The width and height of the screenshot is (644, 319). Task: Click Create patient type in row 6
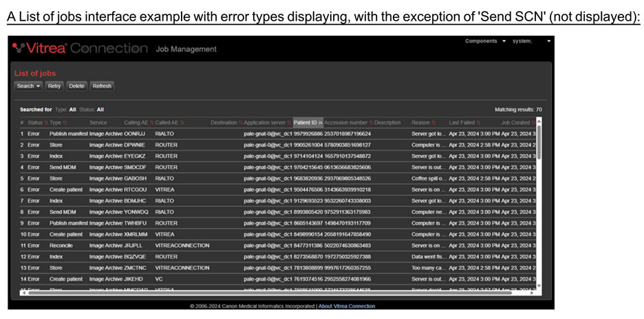(x=66, y=189)
